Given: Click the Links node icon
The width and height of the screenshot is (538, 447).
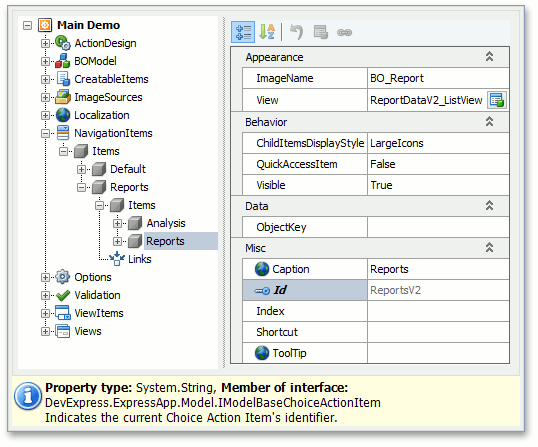Looking at the screenshot, I should point(117,259).
